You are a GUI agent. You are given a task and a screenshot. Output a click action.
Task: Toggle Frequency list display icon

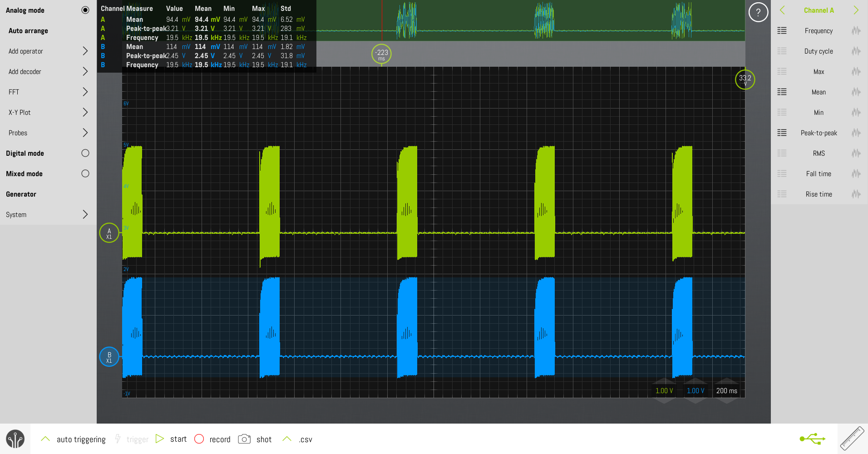[x=782, y=30]
